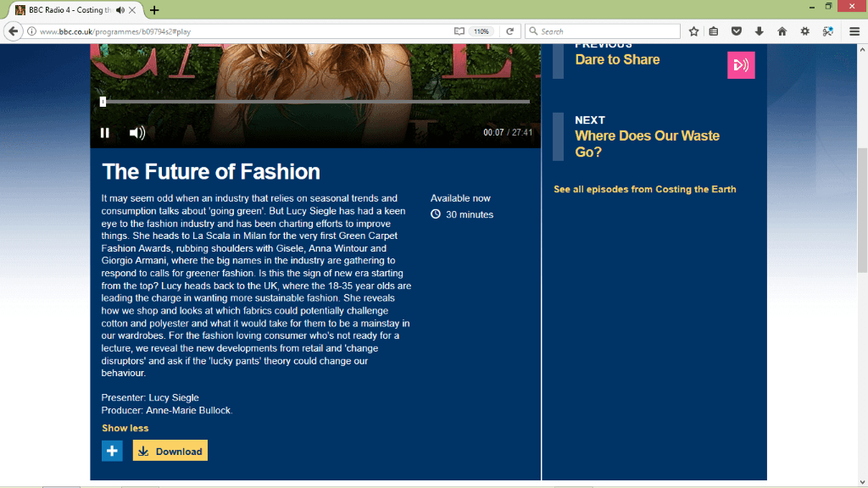Collapse description with Show less
This screenshot has height=488, width=868.
coord(125,428)
